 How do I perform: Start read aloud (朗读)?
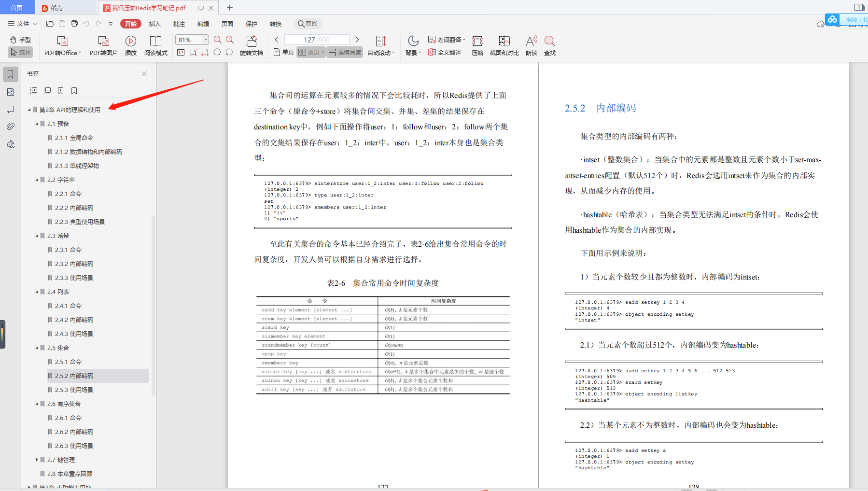[x=532, y=46]
